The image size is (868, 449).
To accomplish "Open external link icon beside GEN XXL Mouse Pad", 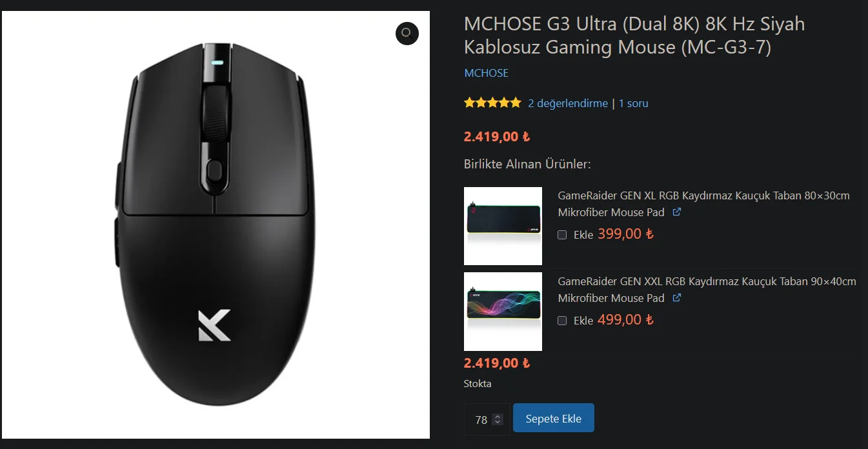I will point(677,298).
